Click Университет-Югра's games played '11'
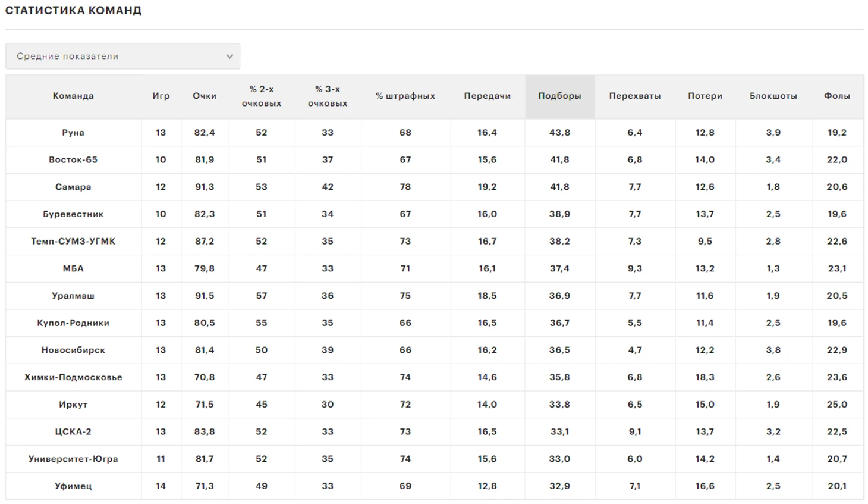The height and width of the screenshot is (504, 868). point(161,459)
